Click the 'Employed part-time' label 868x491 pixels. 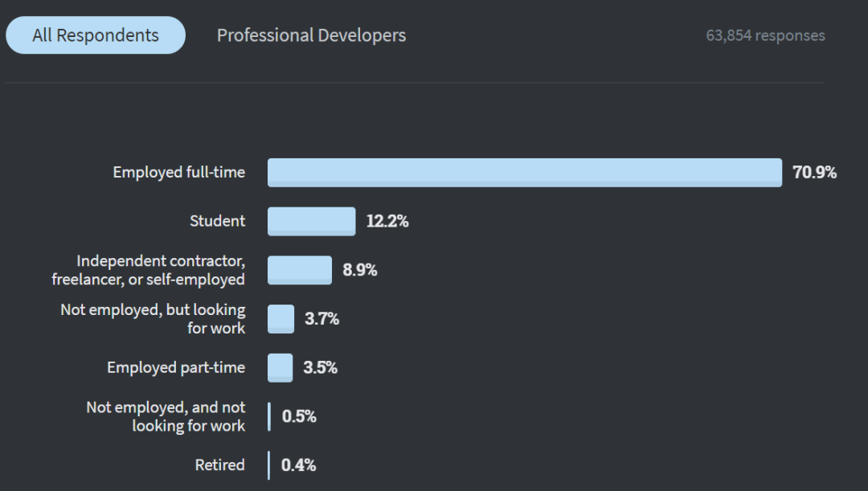pos(176,368)
